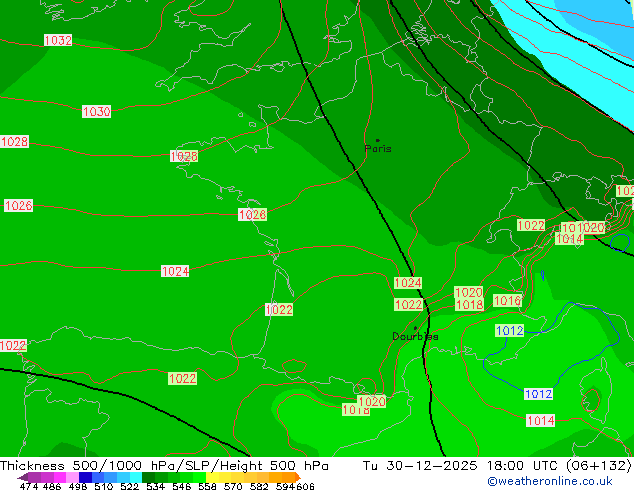Pick the bright lime legend swatch before yellow

pos(199,477)
